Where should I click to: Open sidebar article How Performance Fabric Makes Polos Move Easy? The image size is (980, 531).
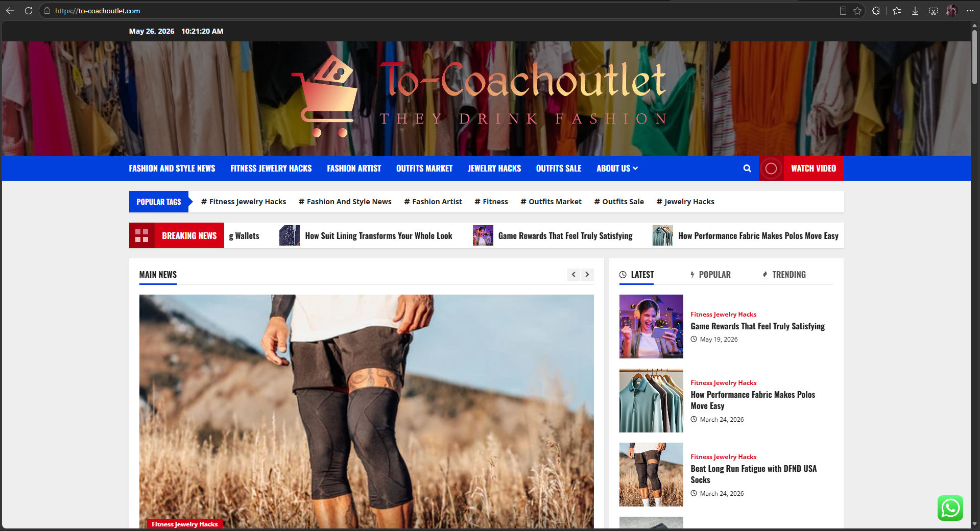click(753, 400)
